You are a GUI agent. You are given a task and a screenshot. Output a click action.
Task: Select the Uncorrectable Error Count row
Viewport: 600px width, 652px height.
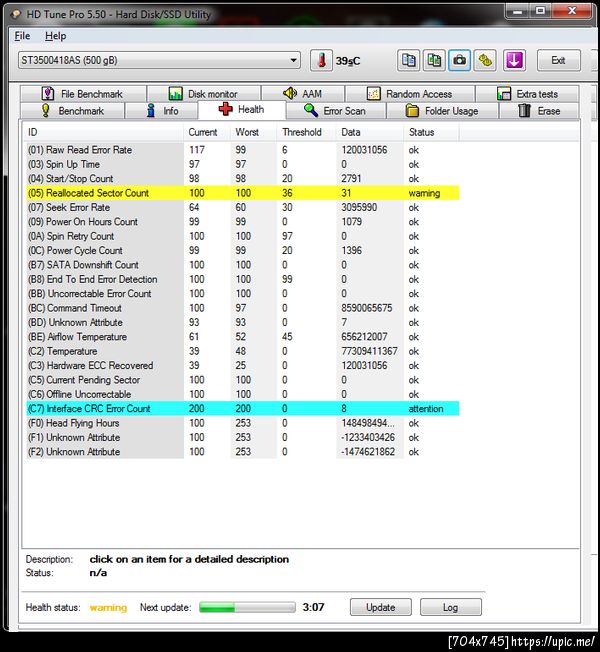point(243,294)
